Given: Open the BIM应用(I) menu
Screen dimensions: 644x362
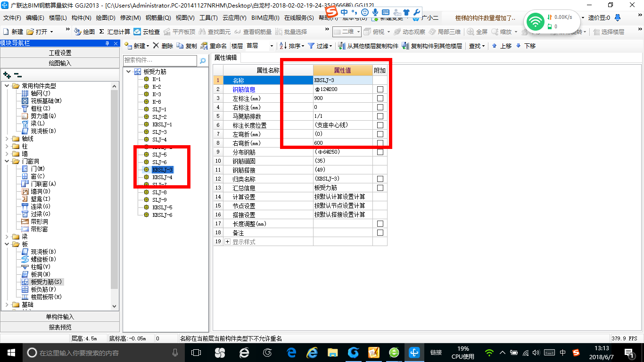Looking at the screenshot, I should (x=265, y=18).
